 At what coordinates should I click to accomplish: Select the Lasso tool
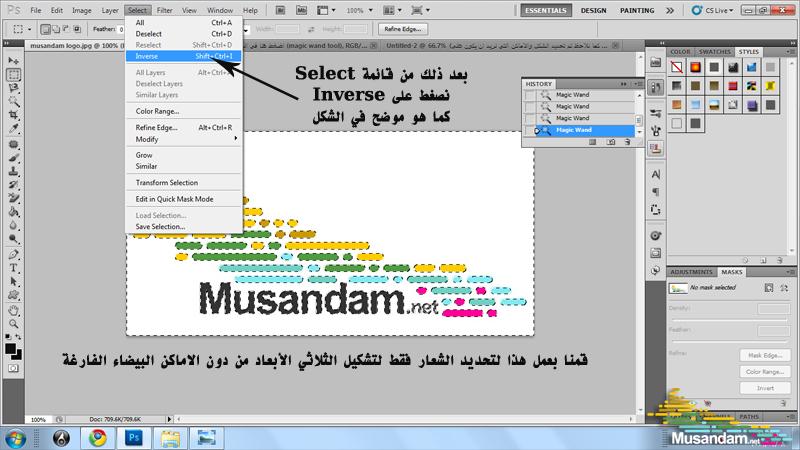[13, 88]
